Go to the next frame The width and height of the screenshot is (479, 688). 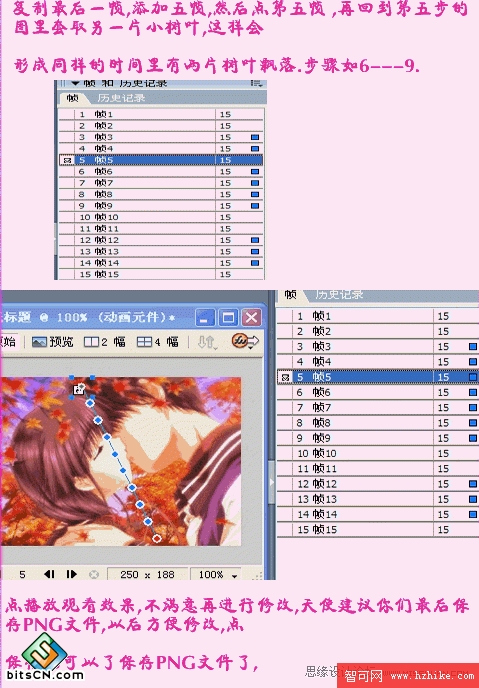[71, 574]
